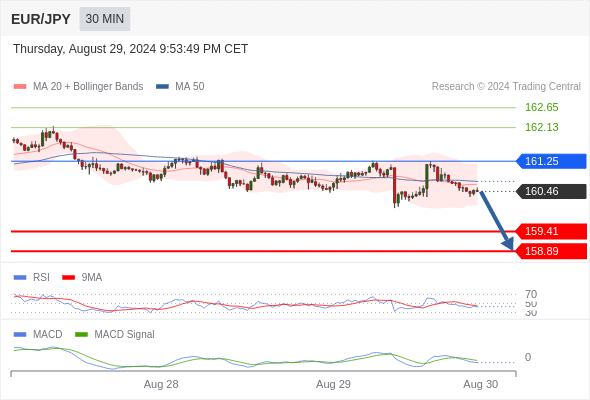Click the 160.46 current price tag
This screenshot has width=590, height=400.
tap(551, 191)
